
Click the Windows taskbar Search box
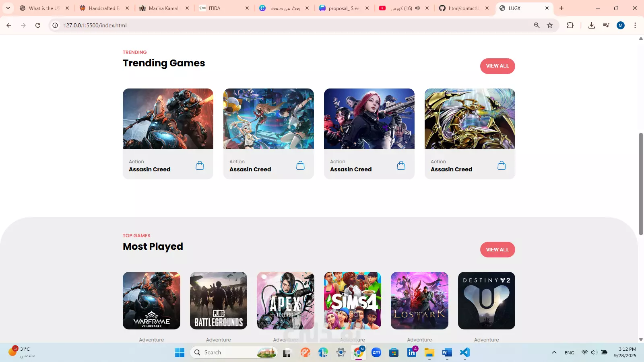click(233, 353)
